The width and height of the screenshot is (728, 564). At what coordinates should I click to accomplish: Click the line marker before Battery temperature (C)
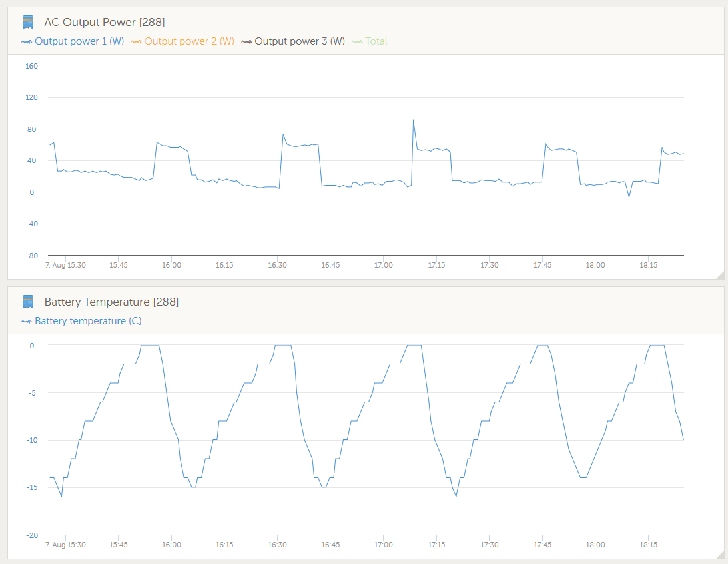tap(27, 321)
